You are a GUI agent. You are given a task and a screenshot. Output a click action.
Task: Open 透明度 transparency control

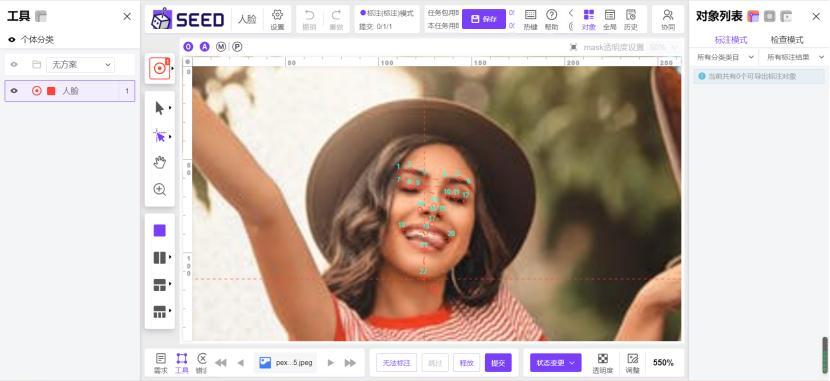[x=602, y=363]
